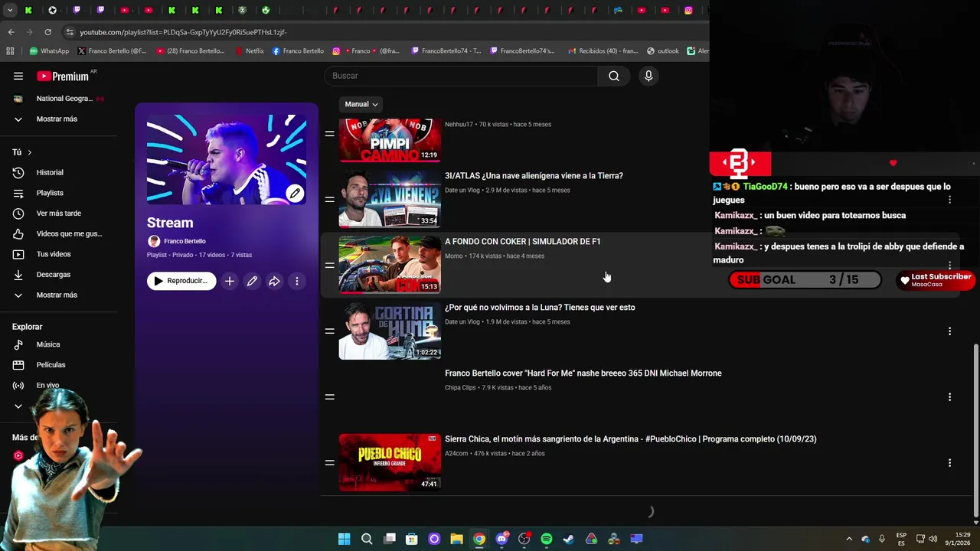The height and width of the screenshot is (551, 980).
Task: Open options menu for Hard For Me cover
Action: pos(949,397)
